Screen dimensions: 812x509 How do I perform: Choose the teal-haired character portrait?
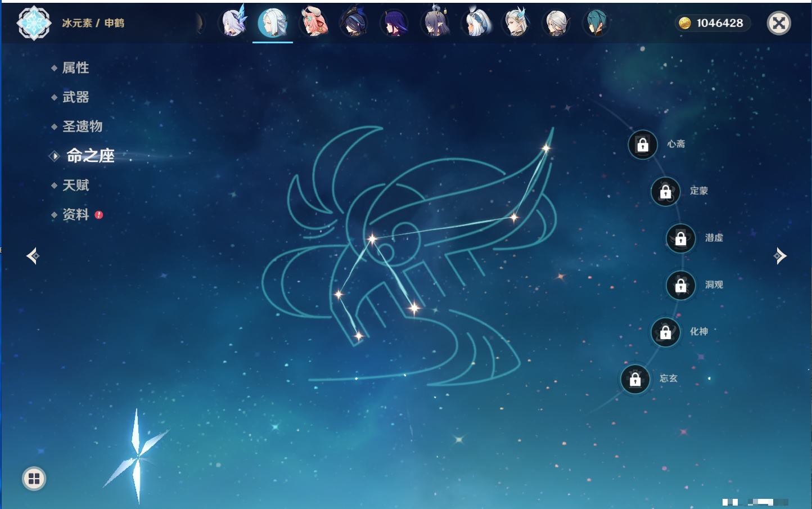point(596,23)
